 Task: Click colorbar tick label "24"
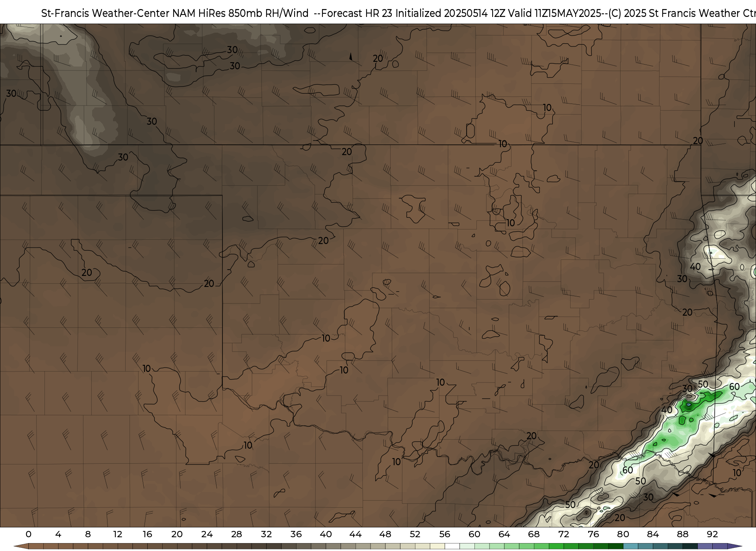[207, 534]
